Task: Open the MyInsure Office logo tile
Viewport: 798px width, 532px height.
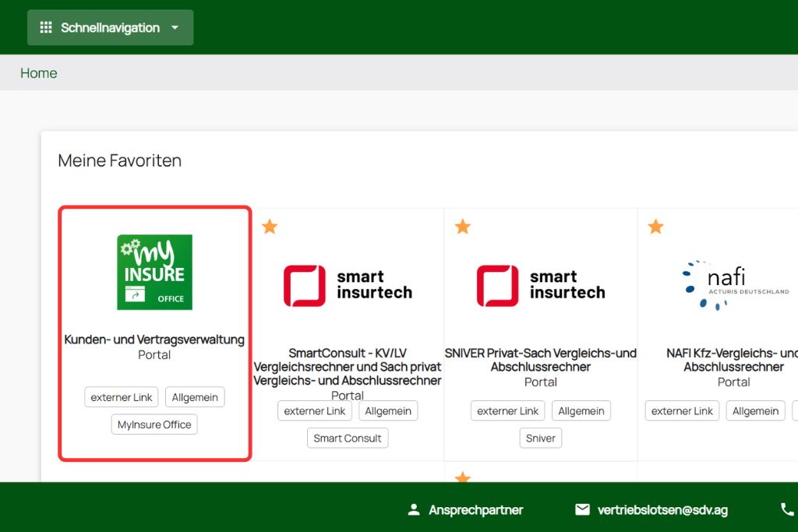Action: tap(154, 272)
